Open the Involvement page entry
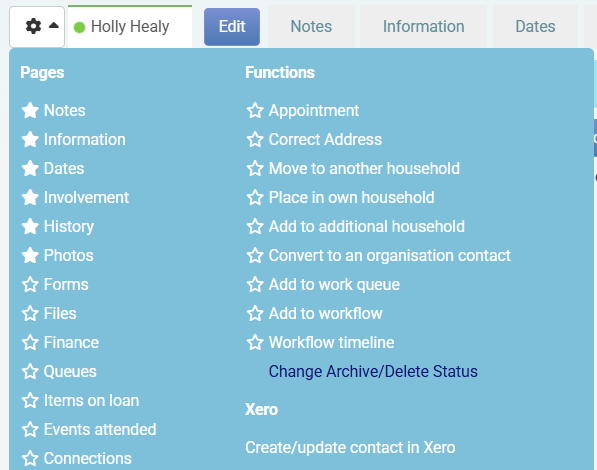 pyautogui.click(x=86, y=197)
